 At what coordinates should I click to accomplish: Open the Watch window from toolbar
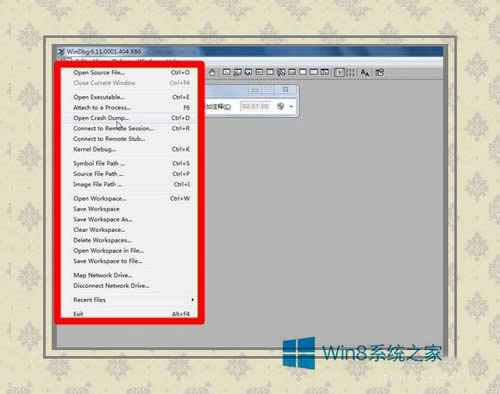coord(237,72)
